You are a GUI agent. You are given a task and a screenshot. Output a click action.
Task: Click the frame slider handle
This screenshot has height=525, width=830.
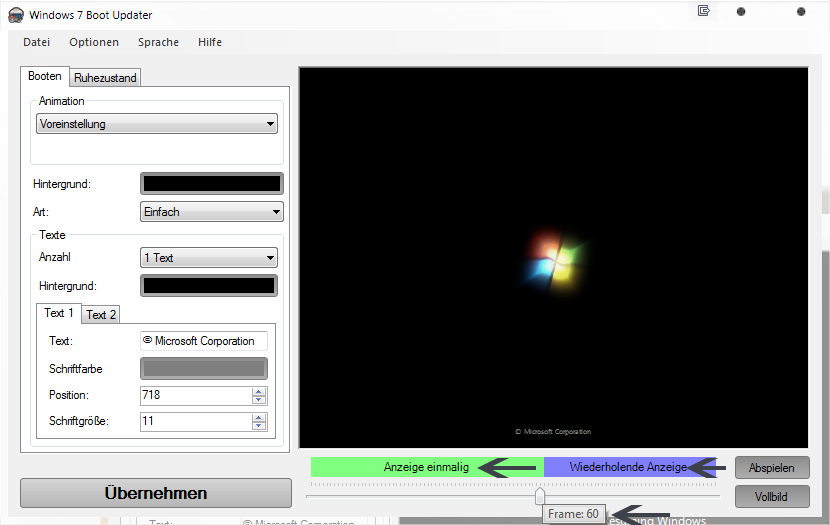point(540,496)
